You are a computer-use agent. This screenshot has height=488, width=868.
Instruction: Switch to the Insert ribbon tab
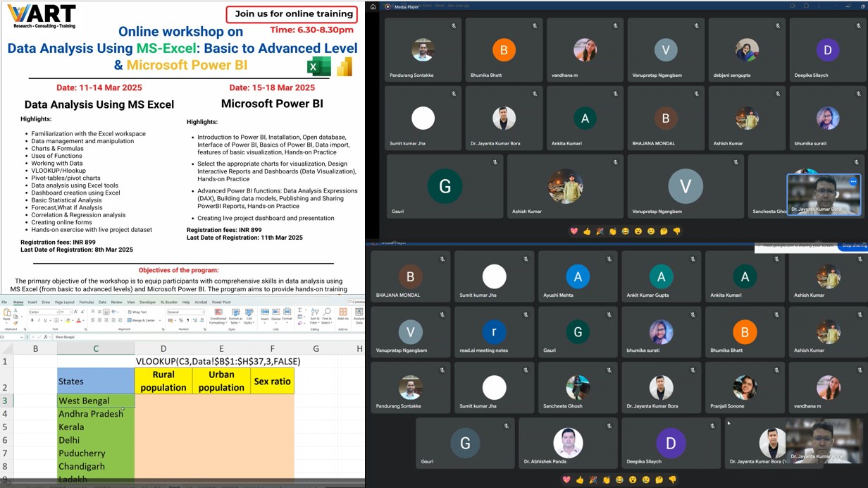[x=32, y=302]
